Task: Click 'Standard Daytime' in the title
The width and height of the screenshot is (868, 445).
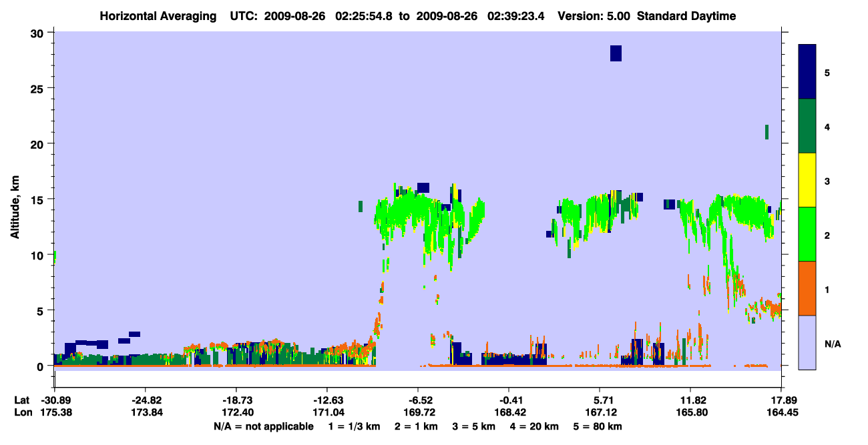Action: (686, 16)
